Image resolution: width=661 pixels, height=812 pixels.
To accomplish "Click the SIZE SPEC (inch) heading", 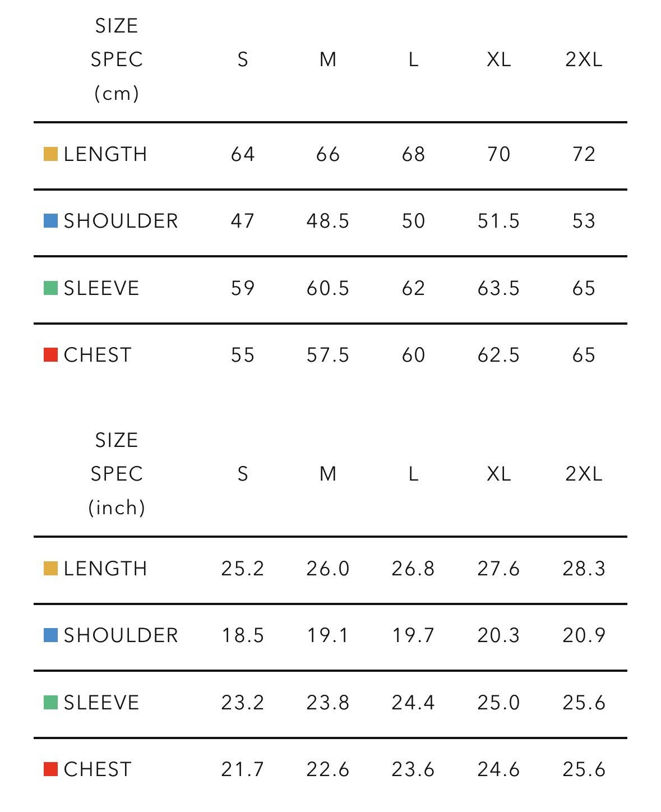I will pyautogui.click(x=117, y=474).
